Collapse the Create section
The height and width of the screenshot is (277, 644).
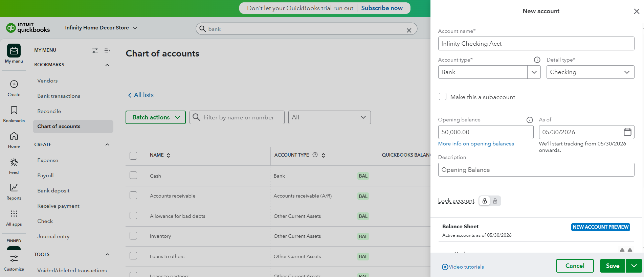click(x=107, y=145)
